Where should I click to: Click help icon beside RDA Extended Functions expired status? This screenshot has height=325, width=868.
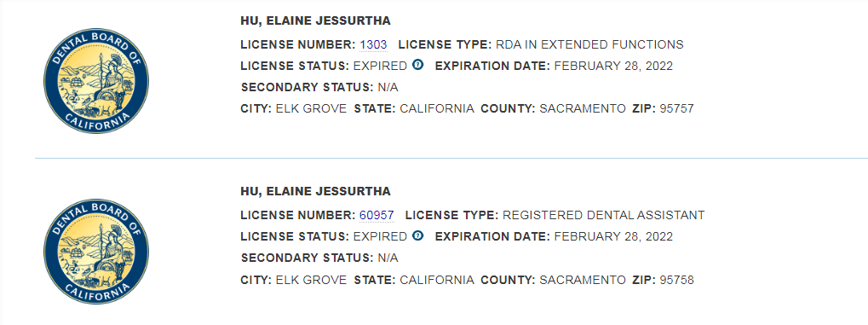coord(418,66)
